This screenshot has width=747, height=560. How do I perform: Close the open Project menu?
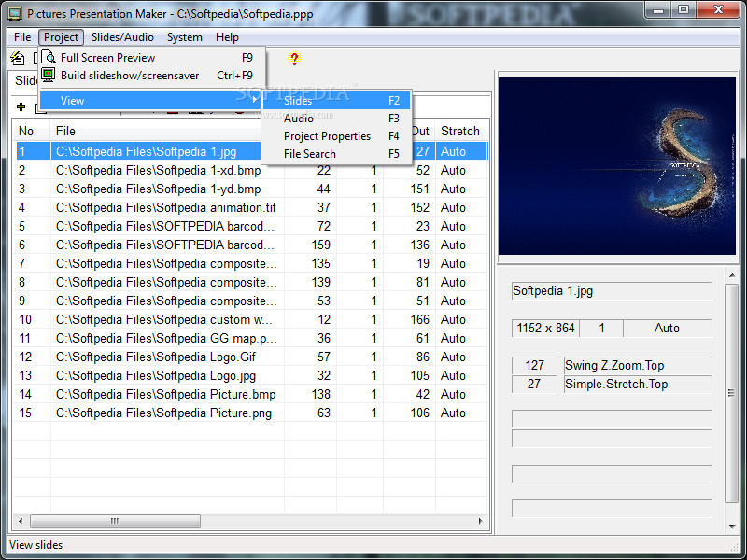pos(61,37)
